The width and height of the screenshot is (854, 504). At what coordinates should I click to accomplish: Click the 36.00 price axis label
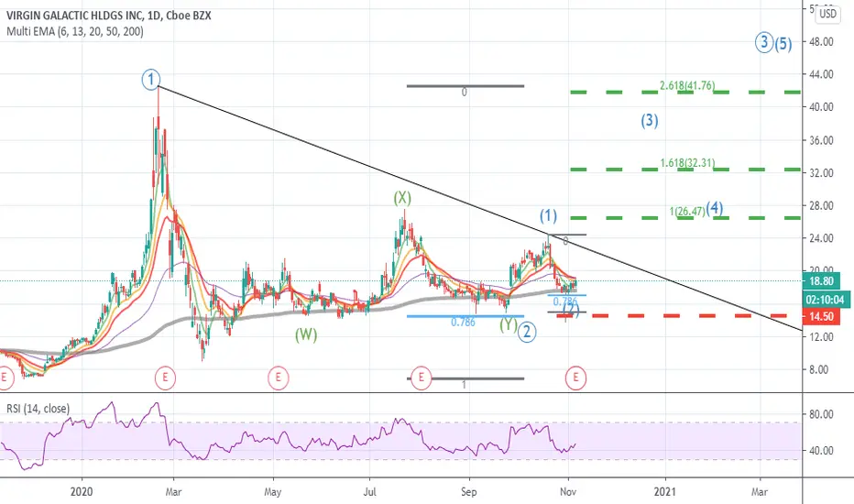point(821,140)
